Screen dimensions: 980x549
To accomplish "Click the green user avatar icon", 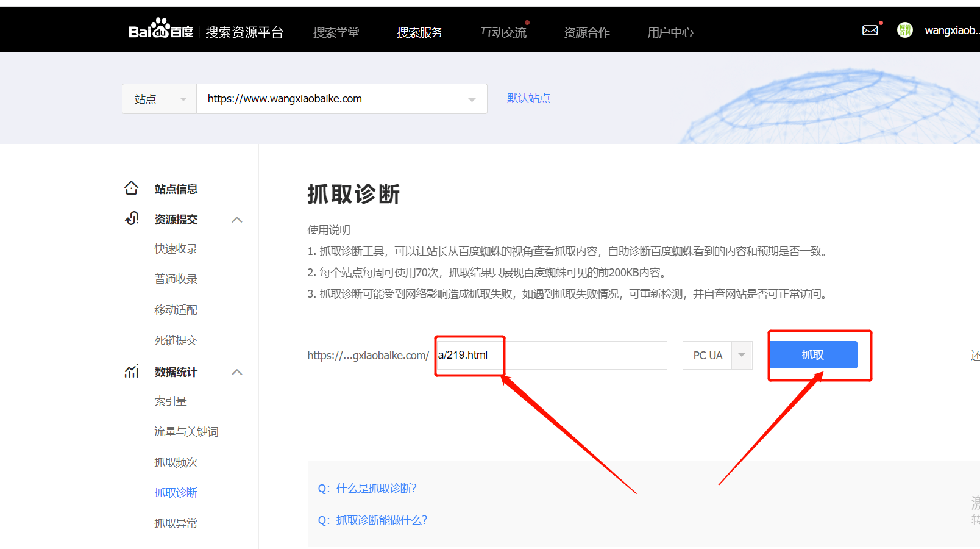I will [x=904, y=30].
